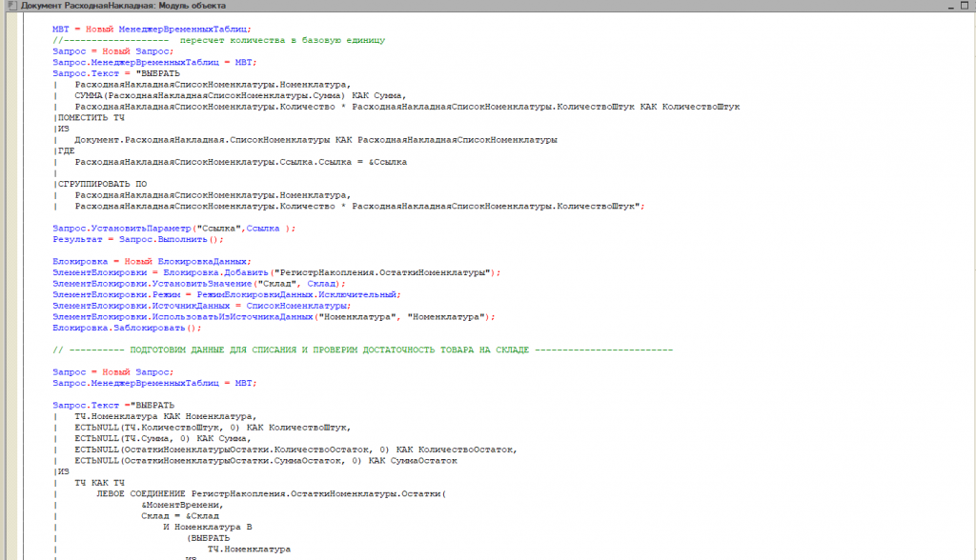Click line 'ЭлементБлокировки.ИспользоватьИзИсточникаДанных("Номенклатура", "Номенклатура");'

click(x=274, y=317)
